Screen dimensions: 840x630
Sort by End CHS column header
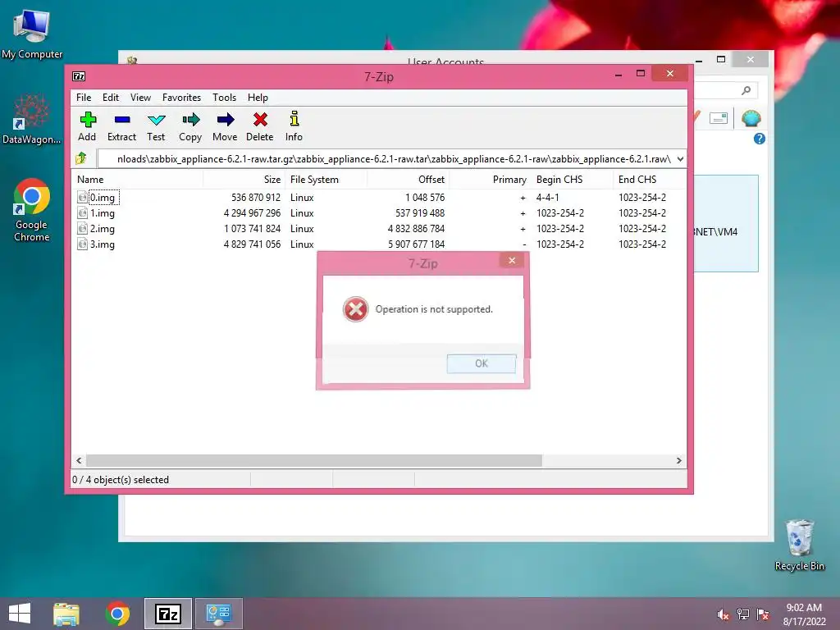click(x=650, y=180)
